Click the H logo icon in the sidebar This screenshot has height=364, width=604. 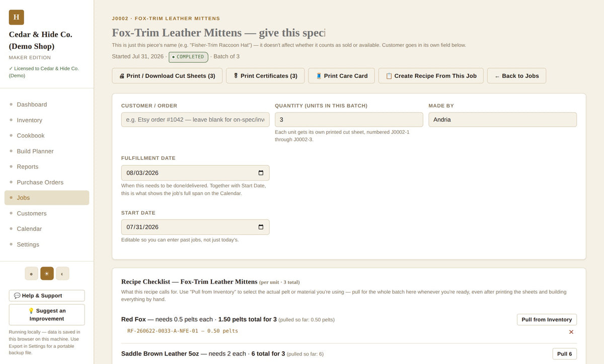pos(16,17)
